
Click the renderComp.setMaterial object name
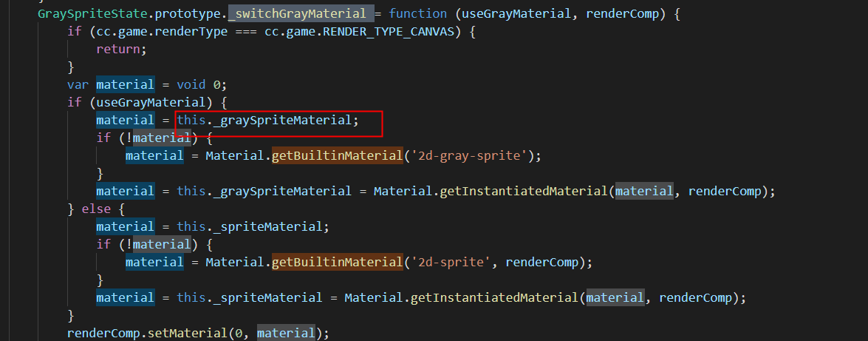[x=100, y=333]
